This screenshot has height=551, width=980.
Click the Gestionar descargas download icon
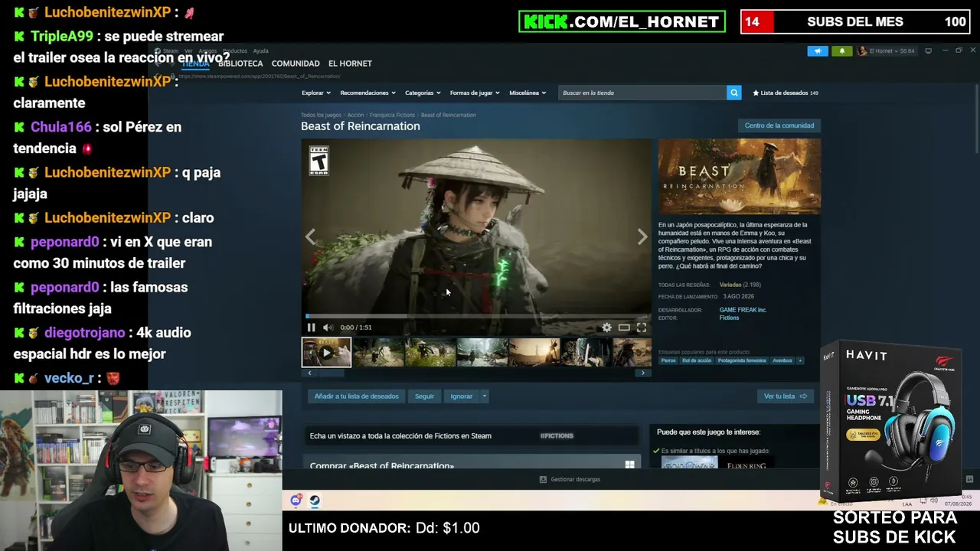[x=543, y=479]
